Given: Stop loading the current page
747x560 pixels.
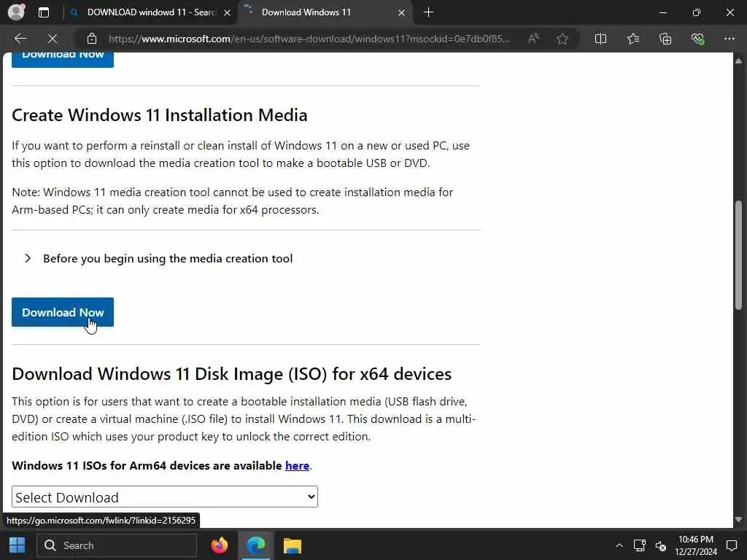Looking at the screenshot, I should coord(53,39).
